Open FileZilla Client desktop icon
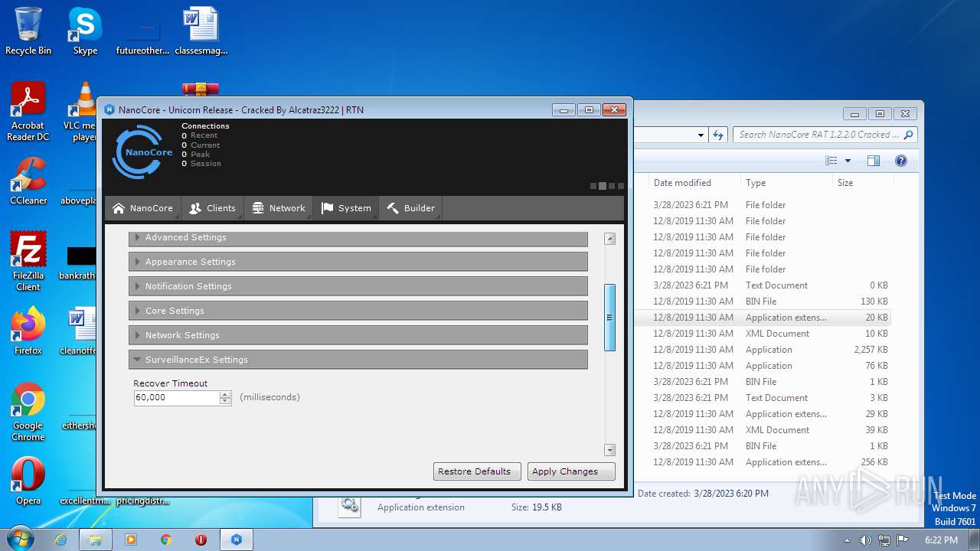The width and height of the screenshot is (980, 551). click(28, 261)
